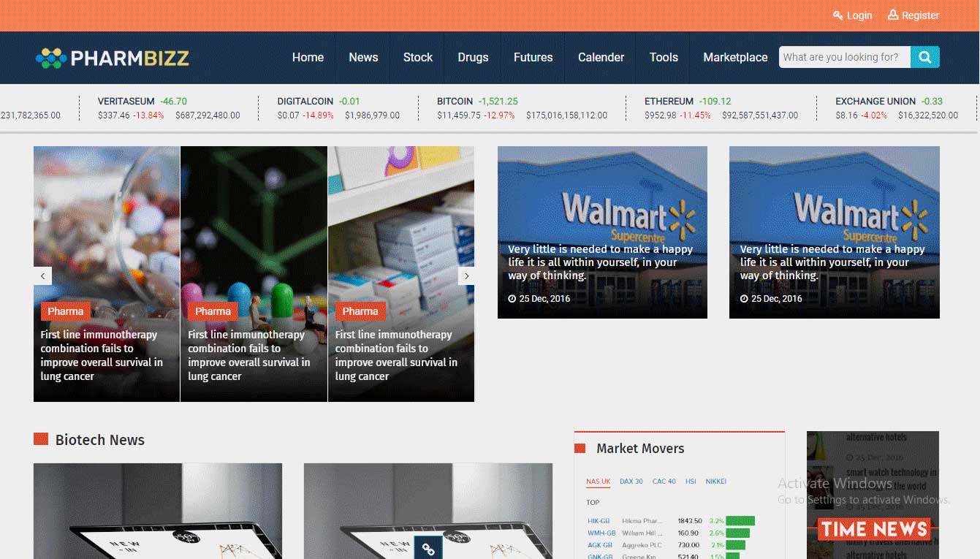The width and height of the screenshot is (980, 559).
Task: Click the Pharma tag on the middle slide
Action: point(213,311)
